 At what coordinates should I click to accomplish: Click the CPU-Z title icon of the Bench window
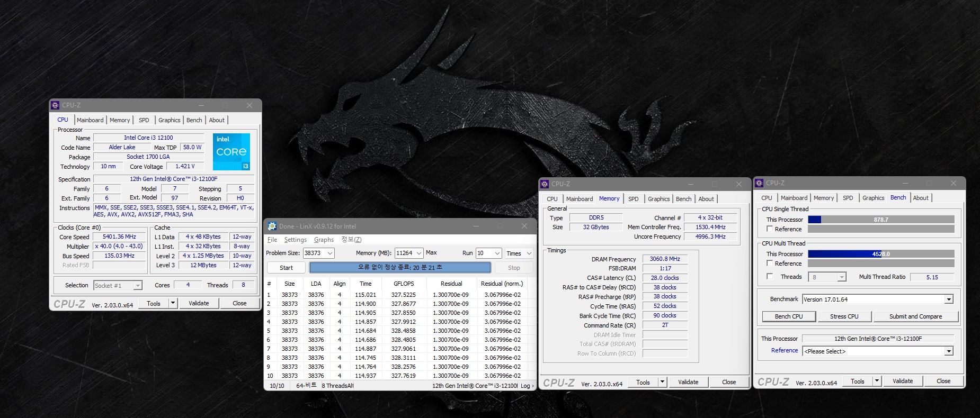(759, 183)
